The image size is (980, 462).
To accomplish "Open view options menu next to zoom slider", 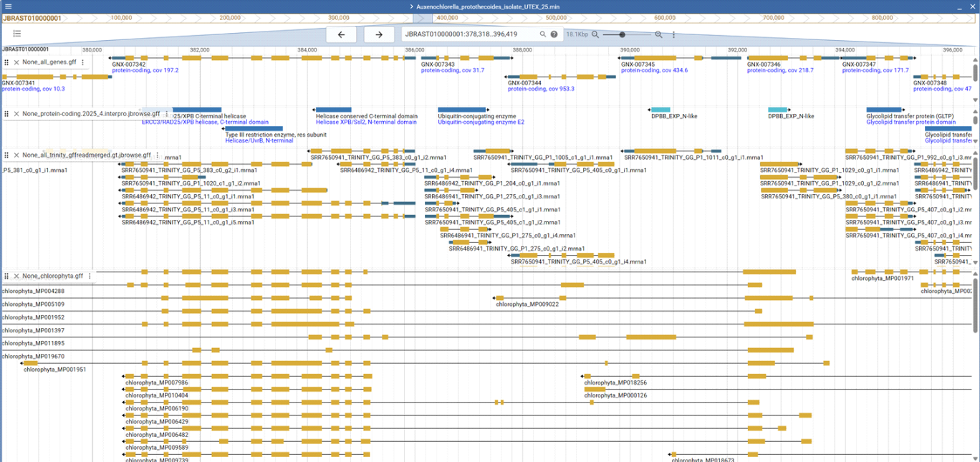I will pyautogui.click(x=673, y=34).
